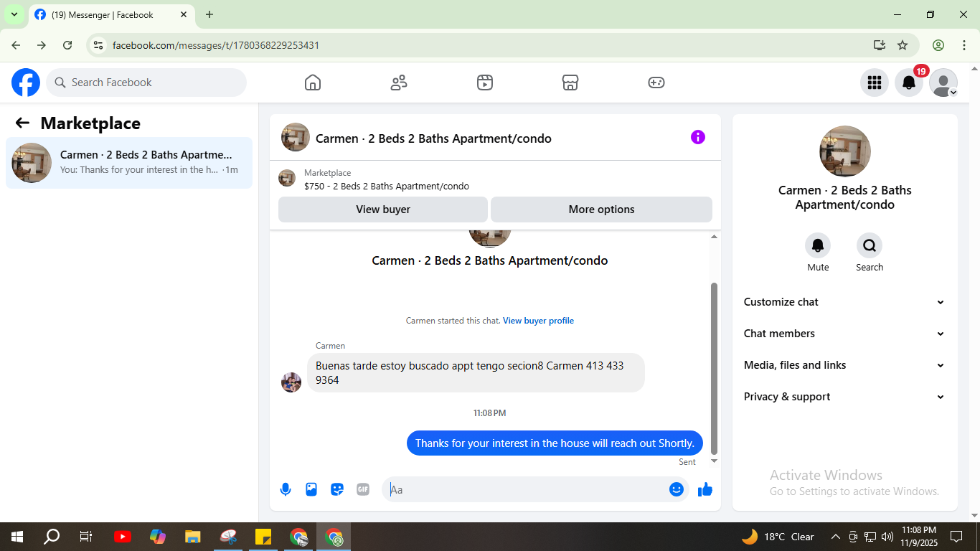Open Facebook home via the logo
The image size is (980, 551).
(x=26, y=83)
